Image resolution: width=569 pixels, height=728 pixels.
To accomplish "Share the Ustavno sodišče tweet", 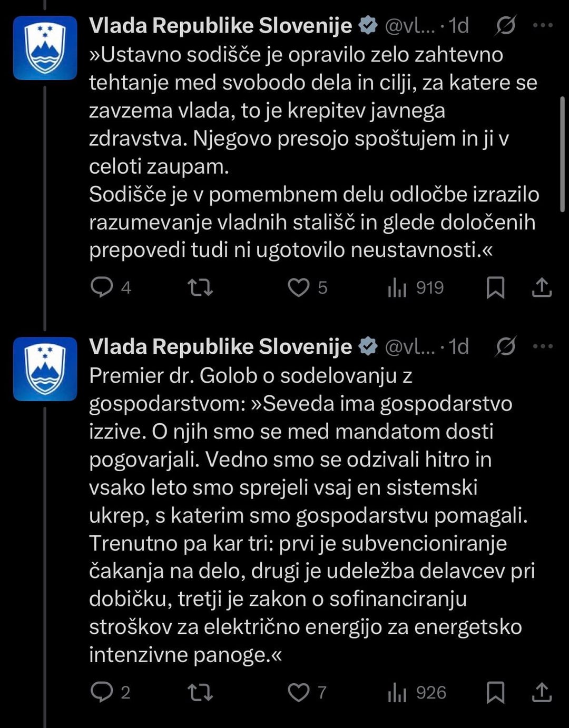I will click(x=542, y=287).
